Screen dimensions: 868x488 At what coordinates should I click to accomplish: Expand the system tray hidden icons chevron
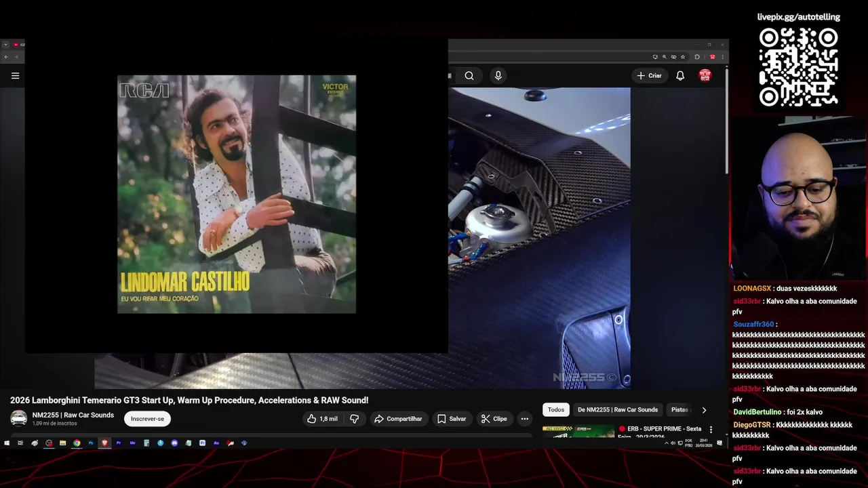[x=667, y=443]
